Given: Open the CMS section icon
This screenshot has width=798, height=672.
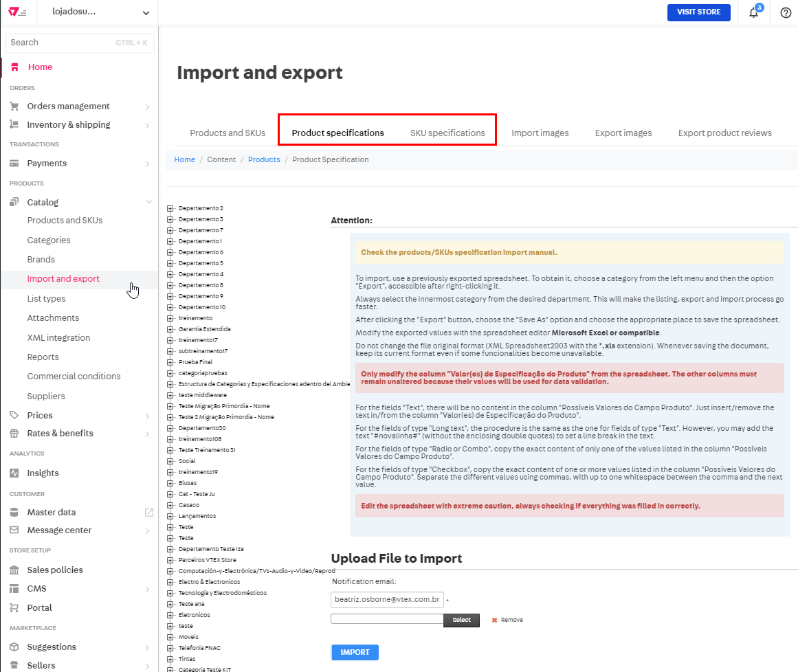Looking at the screenshot, I should point(15,588).
